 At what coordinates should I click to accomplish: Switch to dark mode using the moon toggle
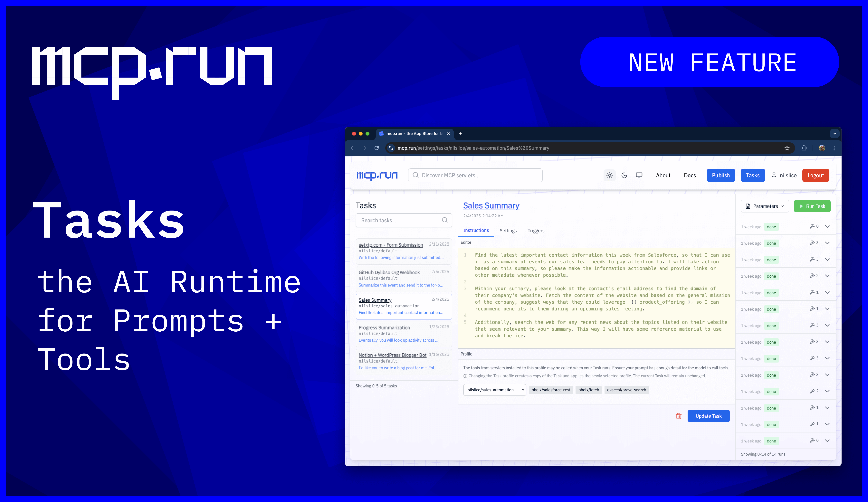click(x=624, y=175)
